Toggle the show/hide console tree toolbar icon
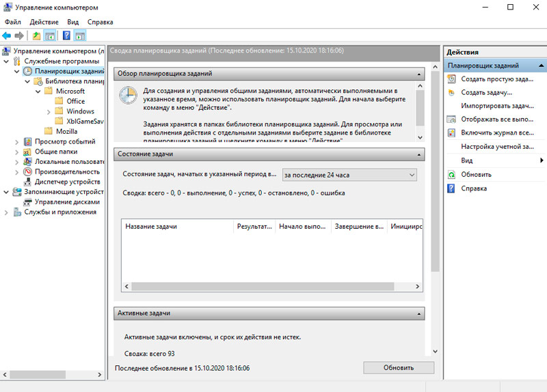Viewport: 547px width, 392px height. point(50,36)
